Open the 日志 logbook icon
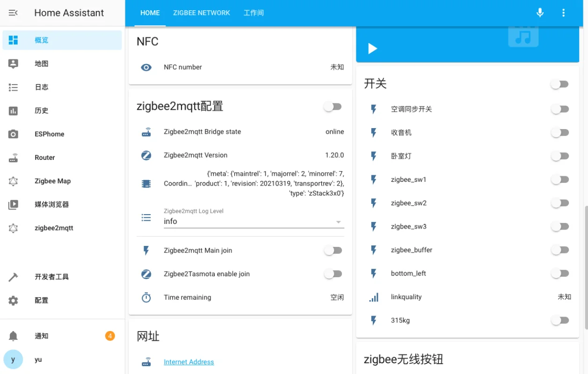This screenshot has width=588, height=374. (13, 87)
